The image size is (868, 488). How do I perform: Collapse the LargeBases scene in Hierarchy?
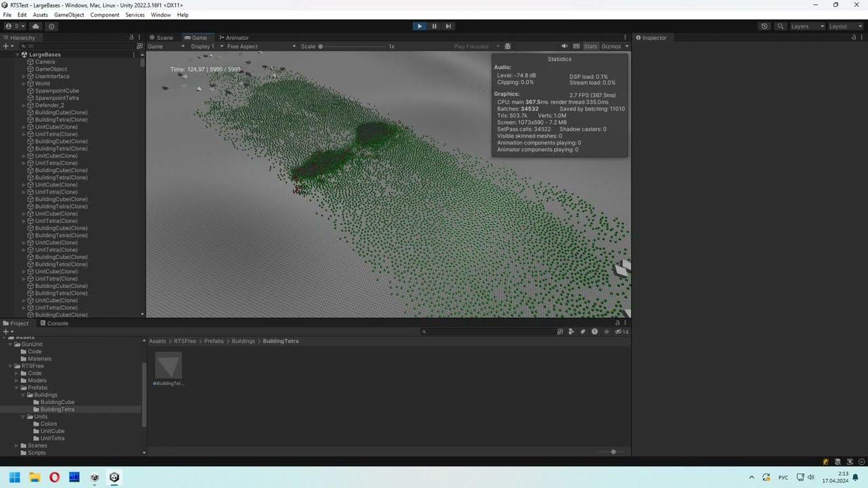point(18,55)
